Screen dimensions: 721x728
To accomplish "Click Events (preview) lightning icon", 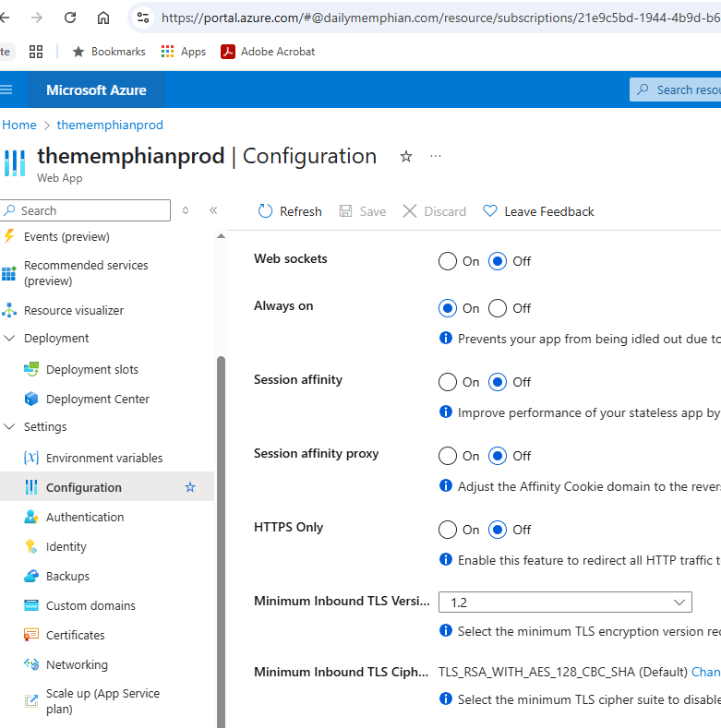I will click(x=9, y=236).
